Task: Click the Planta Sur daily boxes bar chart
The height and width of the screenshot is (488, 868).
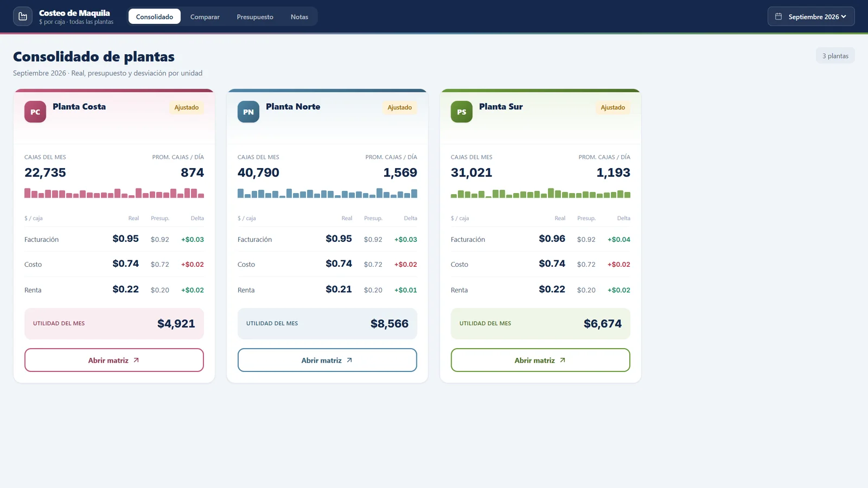Action: pos(540,193)
